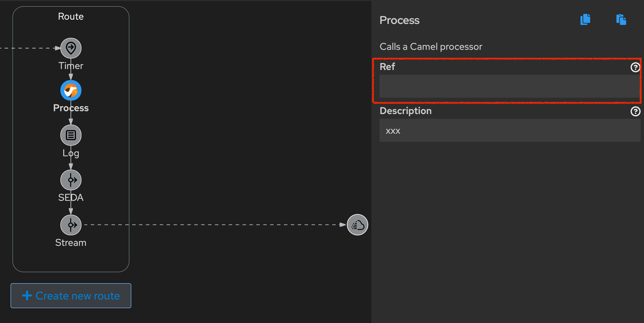This screenshot has height=323, width=644.
Task: Open help for the Ref field
Action: [x=635, y=67]
